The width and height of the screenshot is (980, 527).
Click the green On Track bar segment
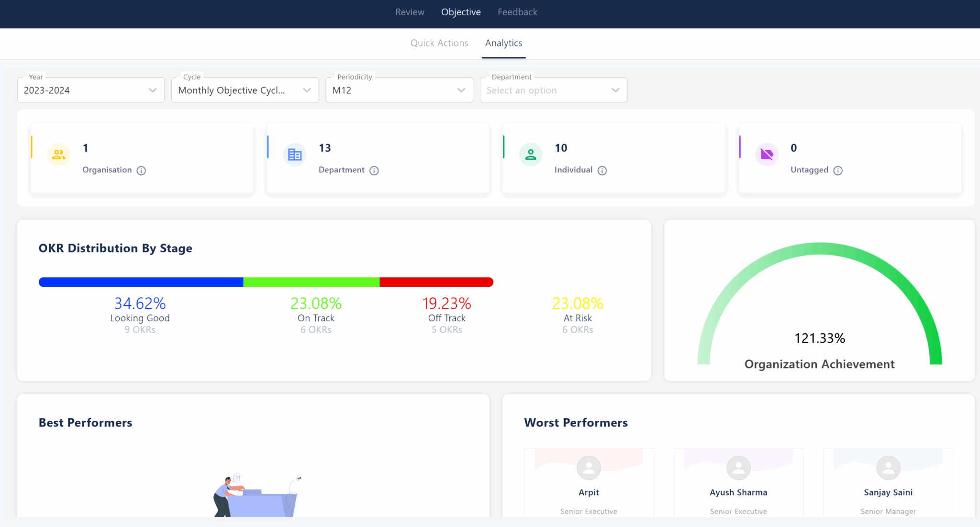pyautogui.click(x=311, y=282)
